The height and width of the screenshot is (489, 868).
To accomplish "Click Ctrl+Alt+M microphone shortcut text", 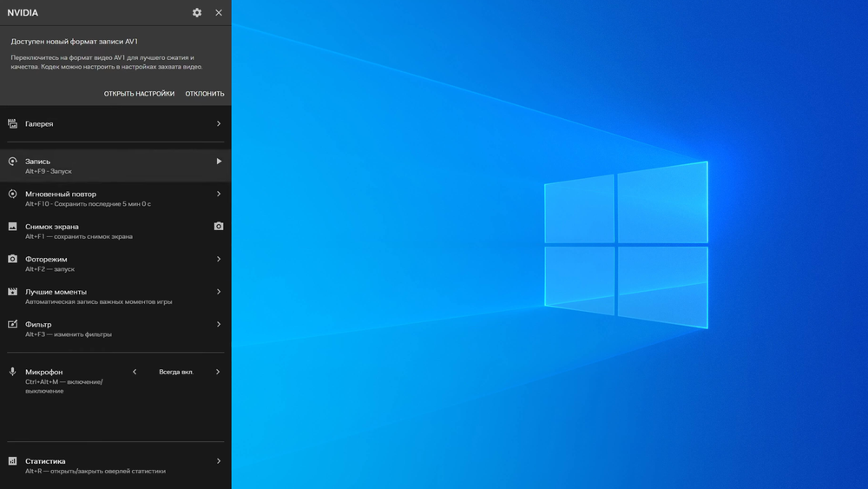I will 64,386.
